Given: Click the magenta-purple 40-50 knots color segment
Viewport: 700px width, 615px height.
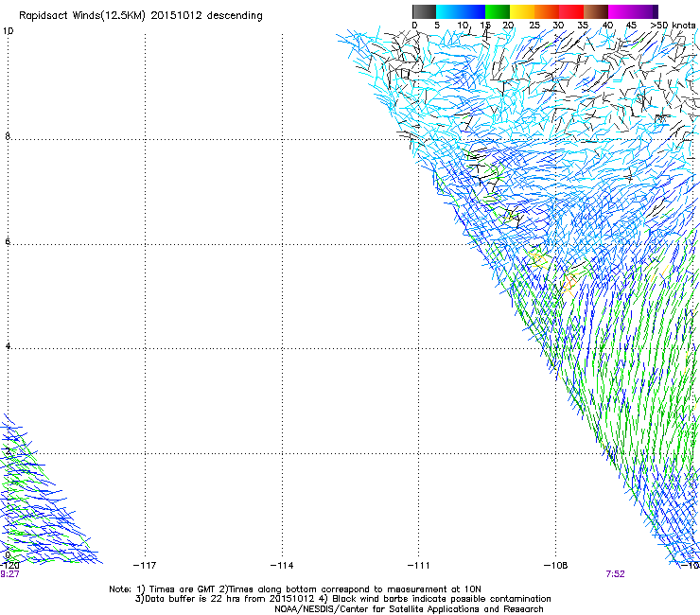Looking at the screenshot, I should [x=633, y=11].
